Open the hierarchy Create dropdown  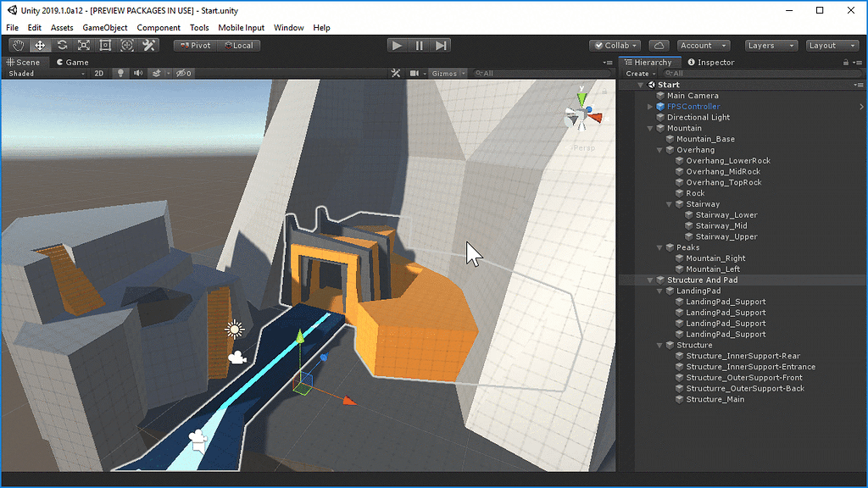(x=641, y=74)
